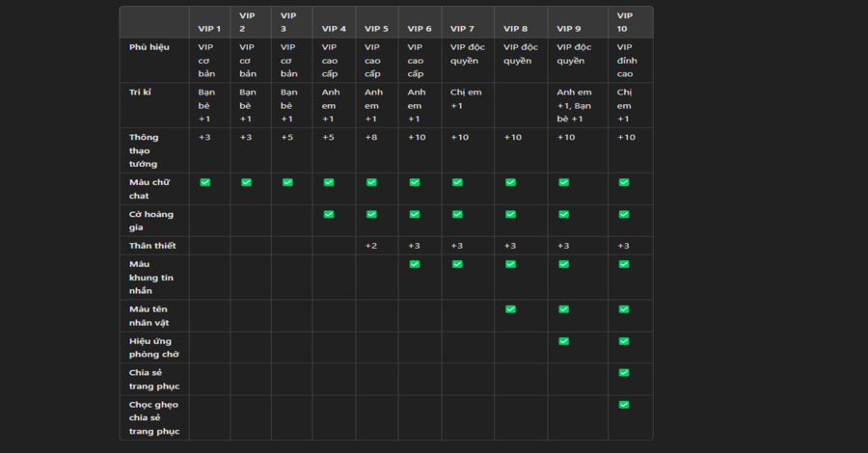Viewport: 868px width, 453px height.
Task: Click the Thông thạo tướng row label
Action: [145, 150]
